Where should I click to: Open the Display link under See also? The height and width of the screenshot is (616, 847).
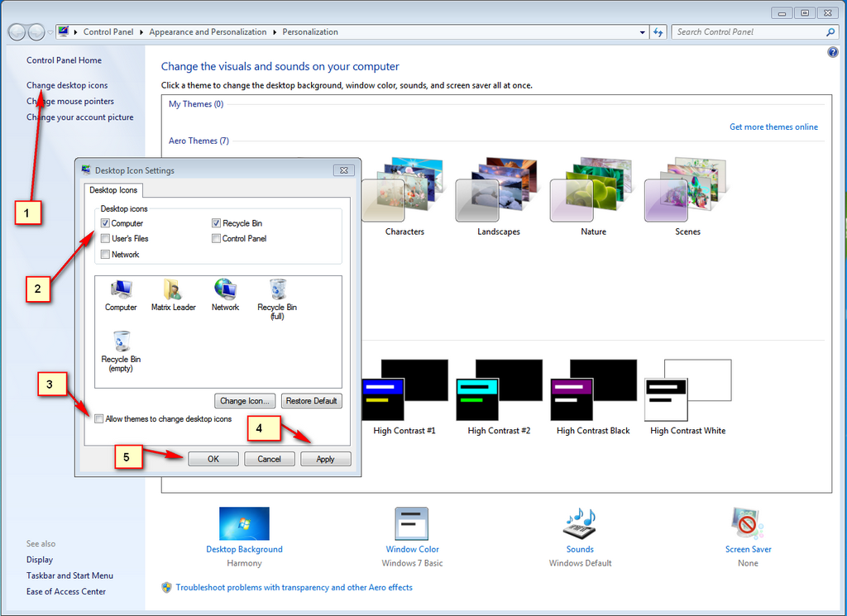40,560
